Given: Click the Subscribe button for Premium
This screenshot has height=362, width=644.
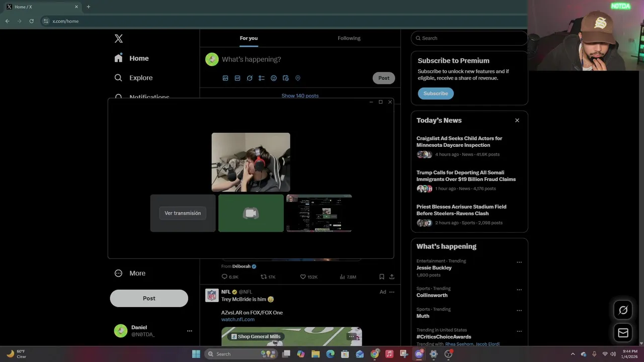Looking at the screenshot, I should point(436,94).
